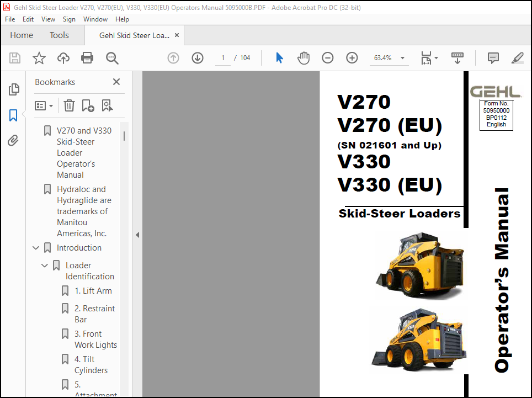The height and width of the screenshot is (398, 532).
Task: Add a new bookmark
Action: [88, 105]
